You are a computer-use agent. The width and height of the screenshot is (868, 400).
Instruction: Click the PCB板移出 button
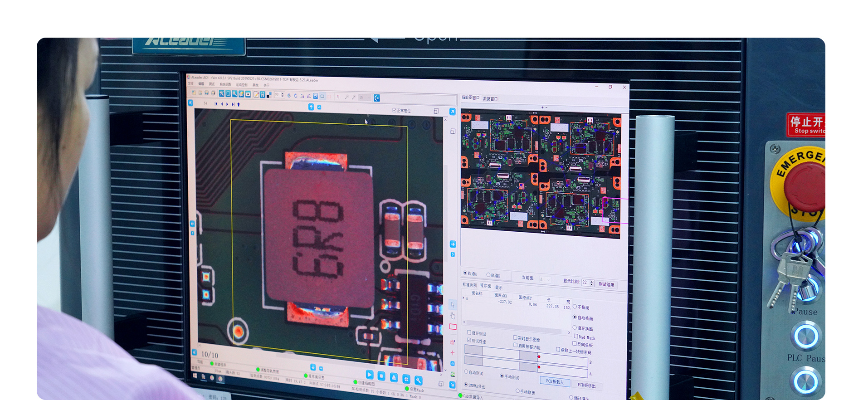(587, 385)
